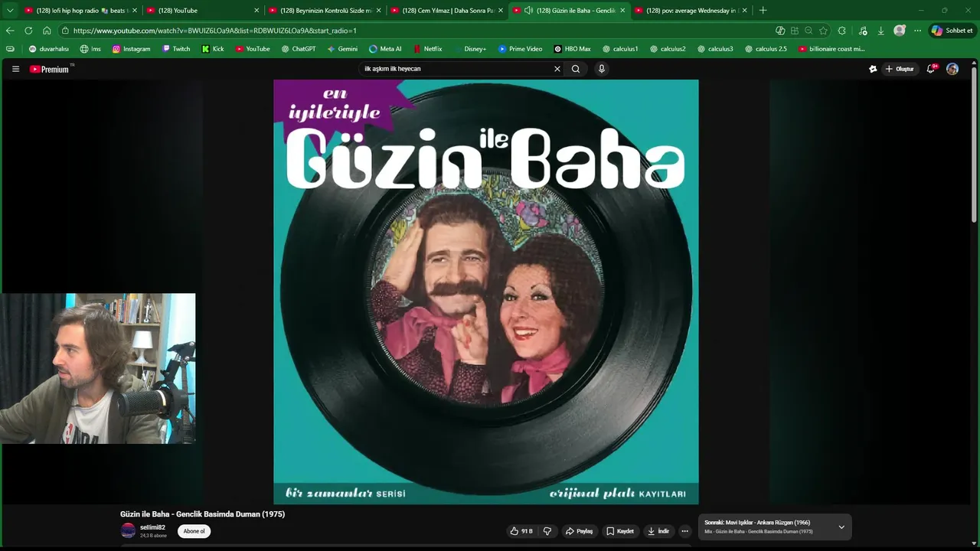Image resolution: width=980 pixels, height=551 pixels.
Task: Open browser favorites bar manager icon
Action: [10, 49]
